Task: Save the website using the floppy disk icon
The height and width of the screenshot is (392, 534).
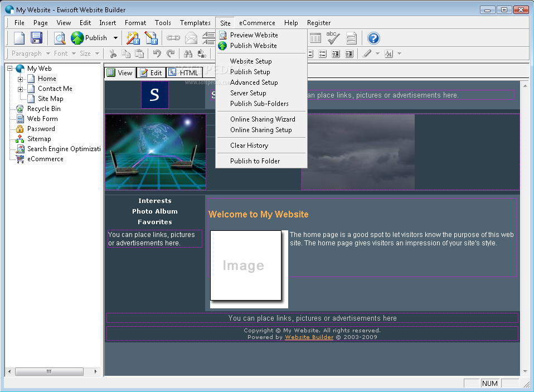Action: click(36, 38)
